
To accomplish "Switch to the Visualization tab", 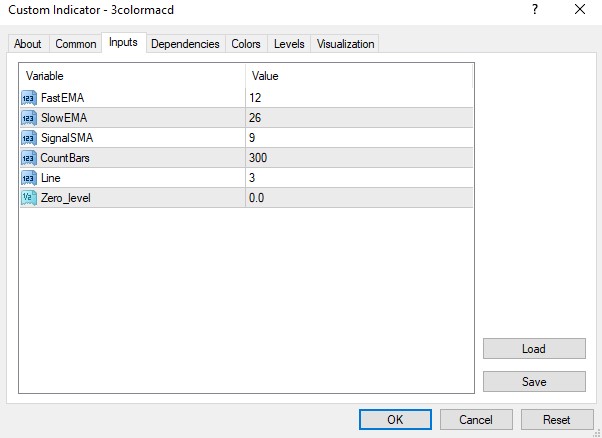I will (x=345, y=44).
